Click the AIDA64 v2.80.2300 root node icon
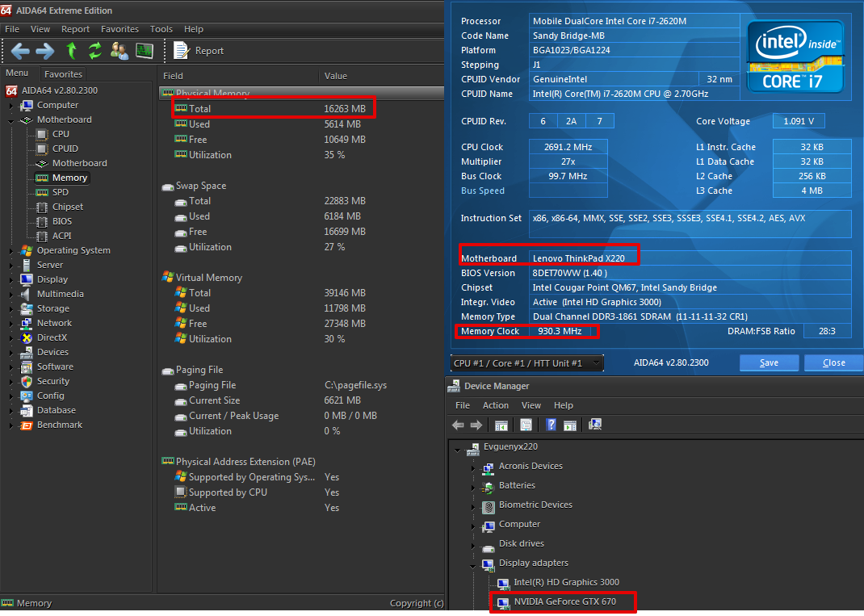 pyautogui.click(x=11, y=90)
